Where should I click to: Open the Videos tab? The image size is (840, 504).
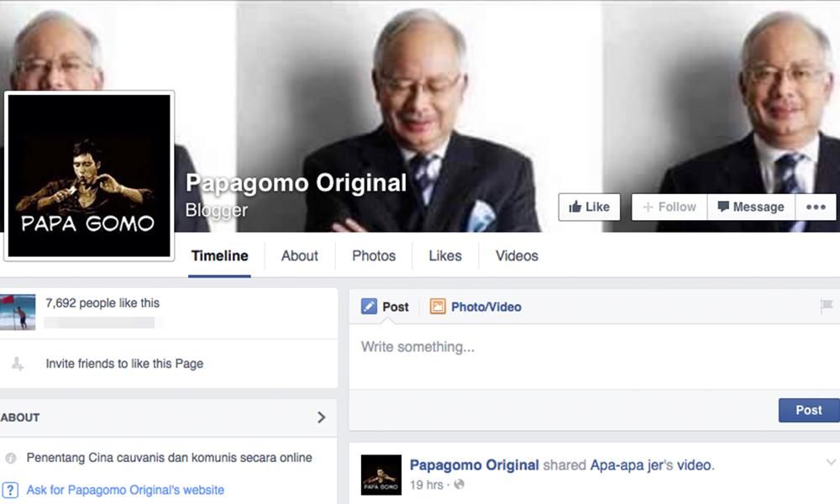click(x=517, y=256)
